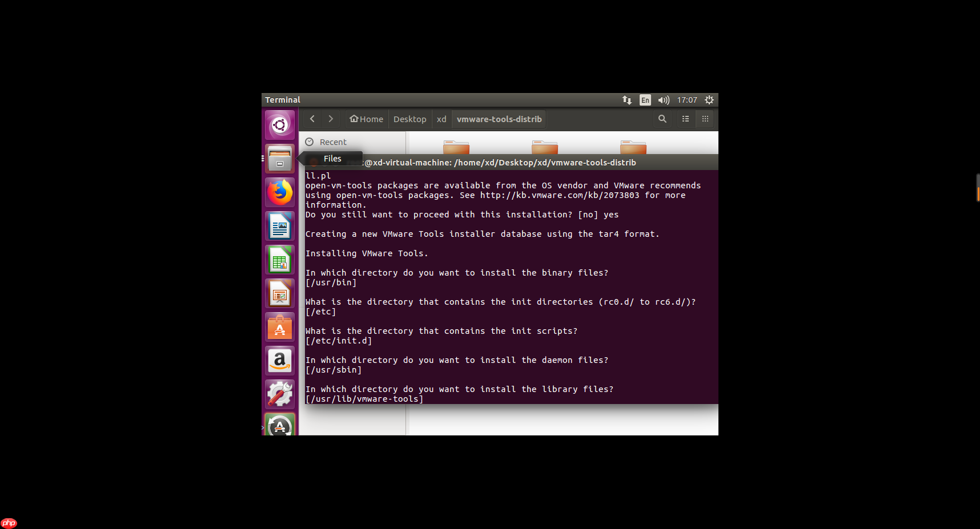Open the volume indicator menu
This screenshot has width=980, height=529.
[x=664, y=100]
